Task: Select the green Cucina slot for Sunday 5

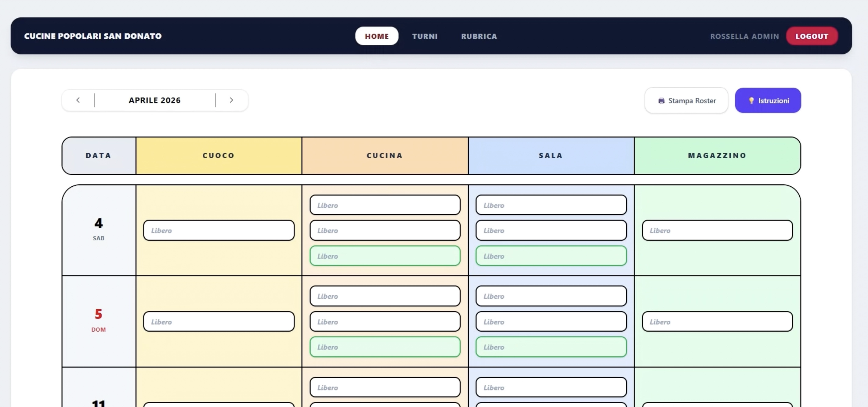Action: point(385,347)
